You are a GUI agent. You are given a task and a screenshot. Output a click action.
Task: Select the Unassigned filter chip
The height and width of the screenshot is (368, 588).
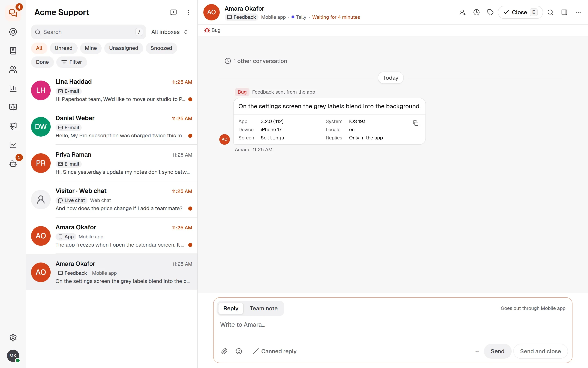tap(124, 48)
